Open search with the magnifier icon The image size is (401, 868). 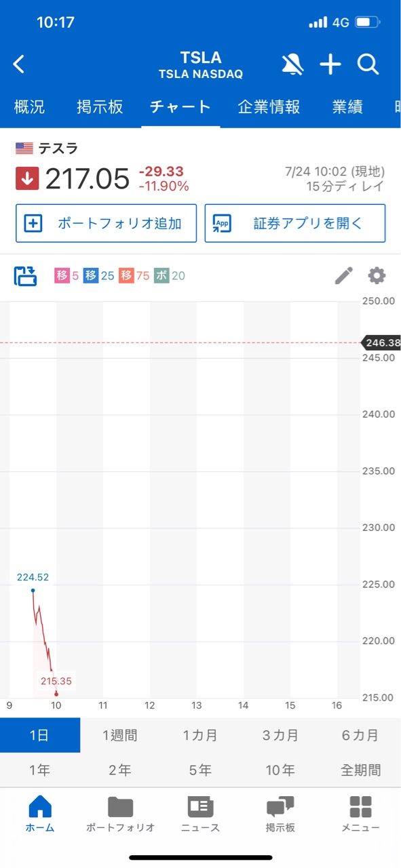368,65
